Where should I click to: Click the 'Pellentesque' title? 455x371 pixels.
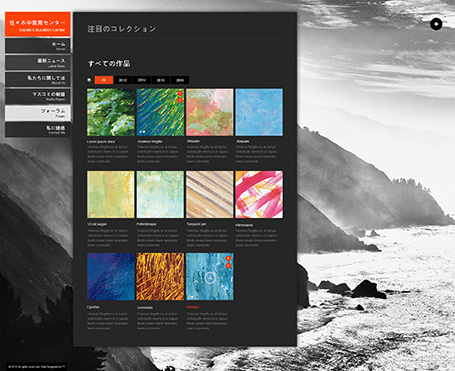[146, 224]
